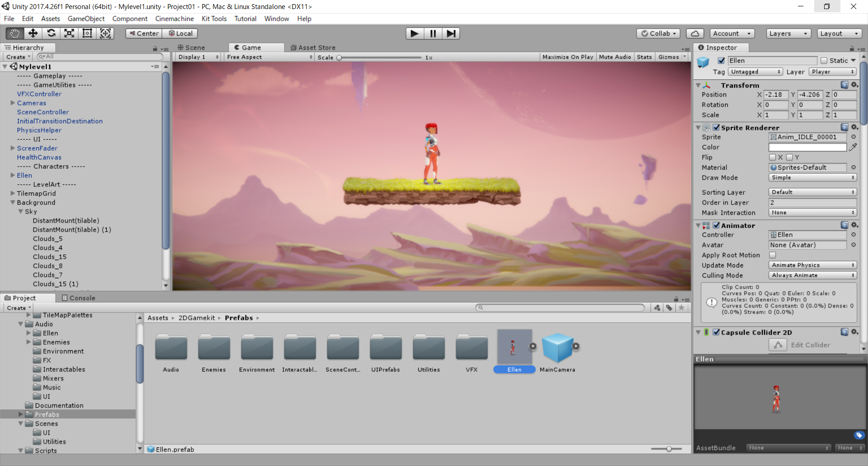The height and width of the screenshot is (466, 868).
Task: Open the Layers dropdown in toolbar
Action: click(x=789, y=33)
